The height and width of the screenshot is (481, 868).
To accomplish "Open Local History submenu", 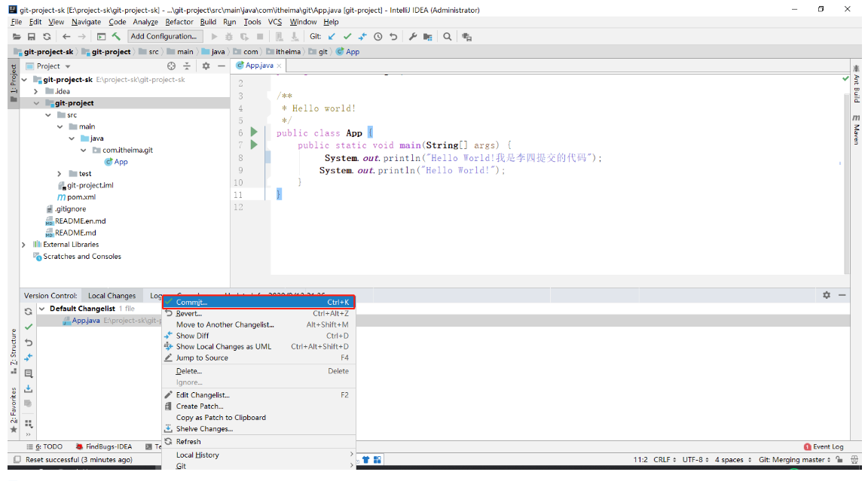I will [258, 455].
